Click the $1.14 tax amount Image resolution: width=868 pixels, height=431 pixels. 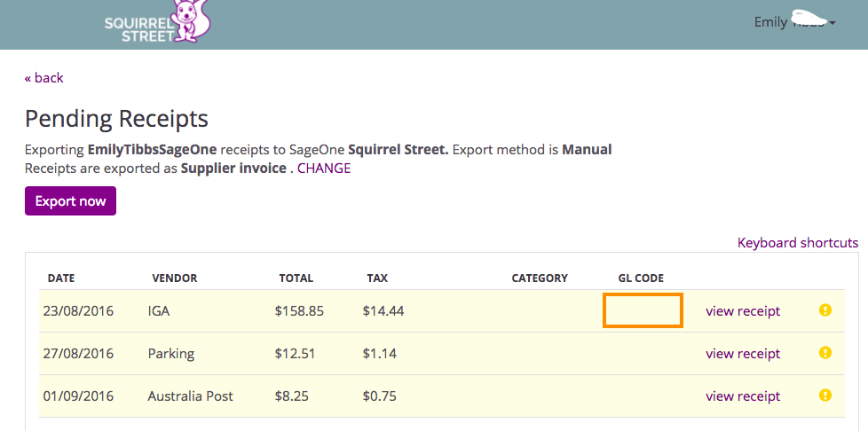click(379, 354)
